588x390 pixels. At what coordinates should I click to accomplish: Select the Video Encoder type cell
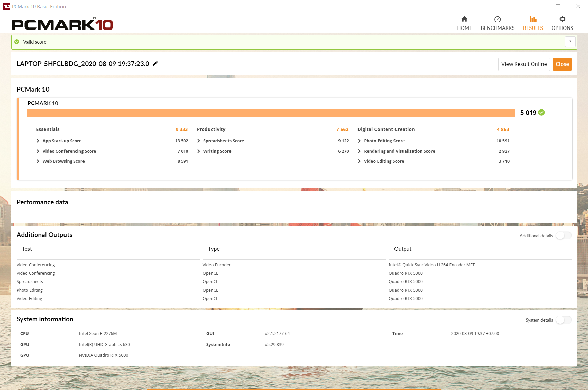coord(217,265)
